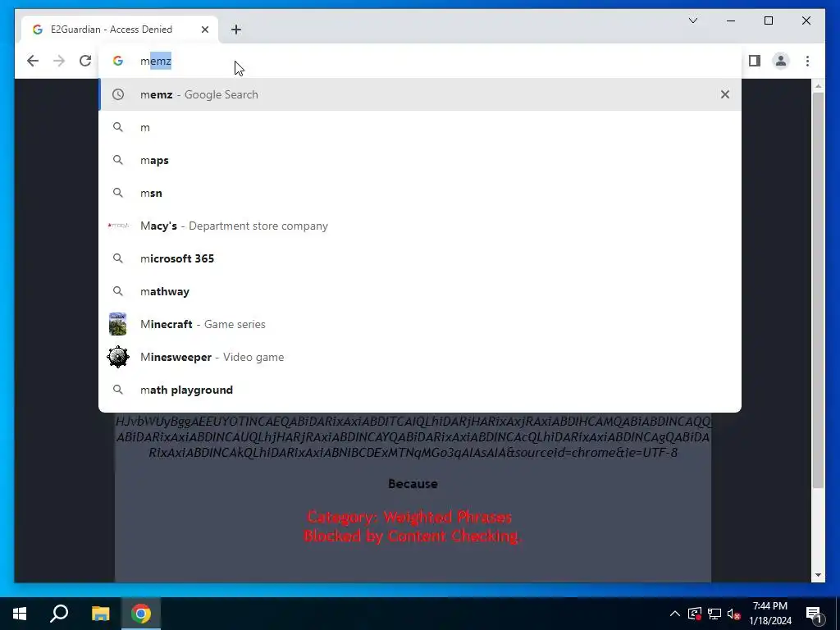840x630 pixels.
Task: Remove the memz history suggestion
Action: coord(725,94)
